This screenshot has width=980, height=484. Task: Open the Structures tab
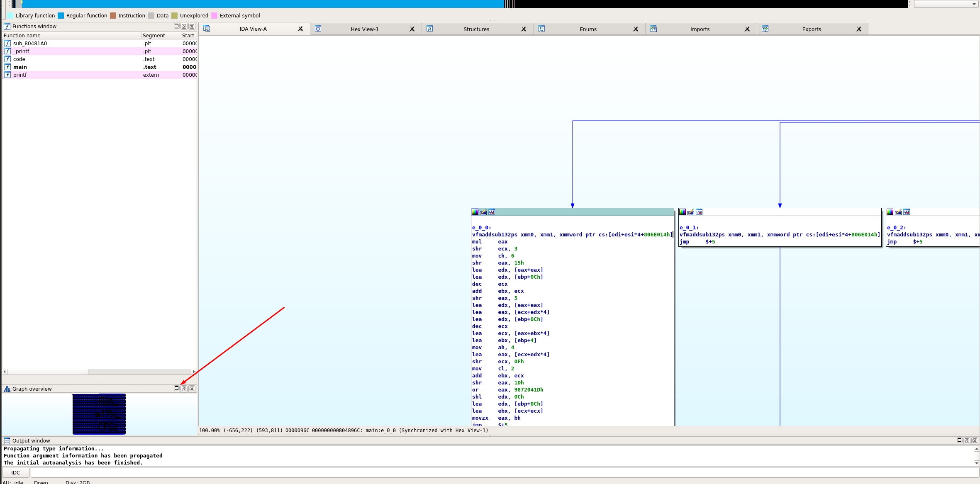click(x=476, y=29)
